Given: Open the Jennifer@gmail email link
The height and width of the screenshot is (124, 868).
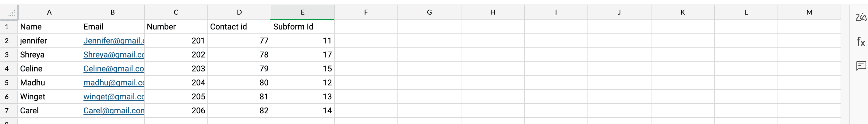Looking at the screenshot, I should (114, 41).
